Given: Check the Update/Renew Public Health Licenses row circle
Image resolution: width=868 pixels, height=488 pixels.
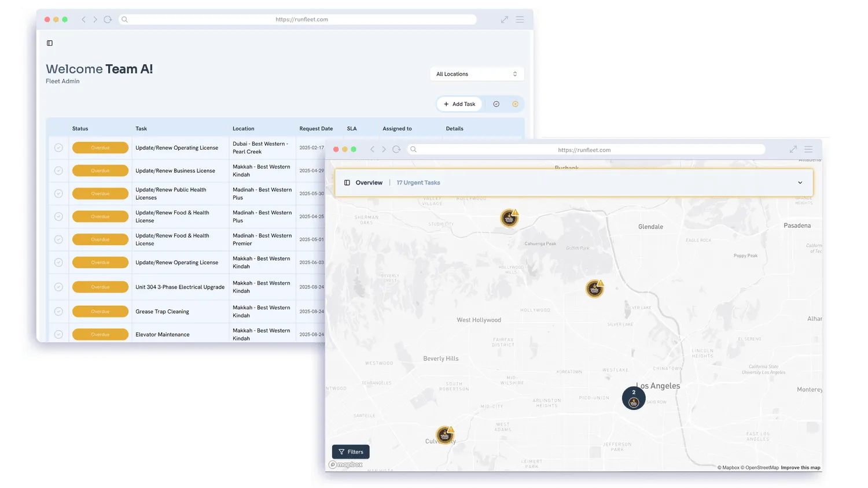Looking at the screenshot, I should tap(58, 194).
